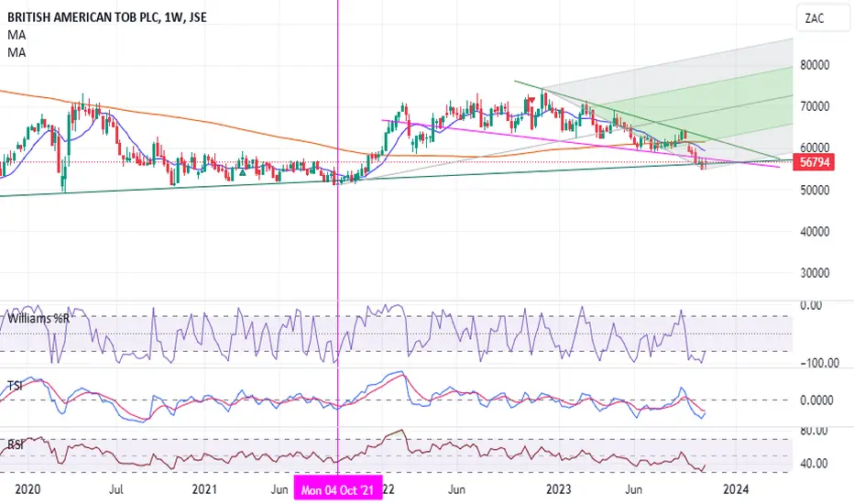Click the 2024 time axis label
Screen dimensions: 854x504
coord(736,489)
